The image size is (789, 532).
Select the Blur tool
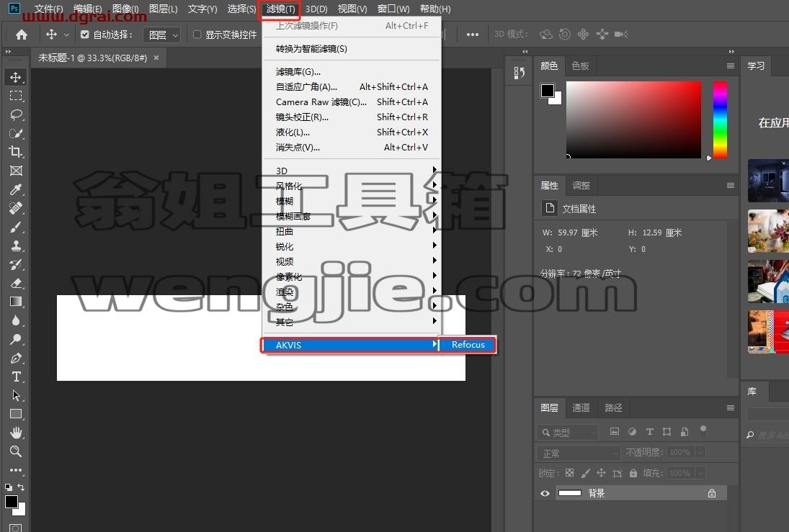pyautogui.click(x=16, y=320)
